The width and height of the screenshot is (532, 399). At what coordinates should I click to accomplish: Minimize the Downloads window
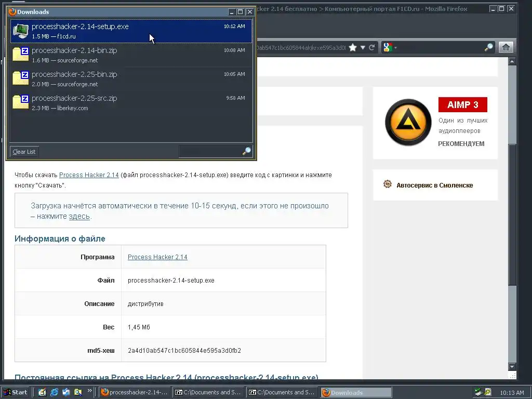[232, 12]
